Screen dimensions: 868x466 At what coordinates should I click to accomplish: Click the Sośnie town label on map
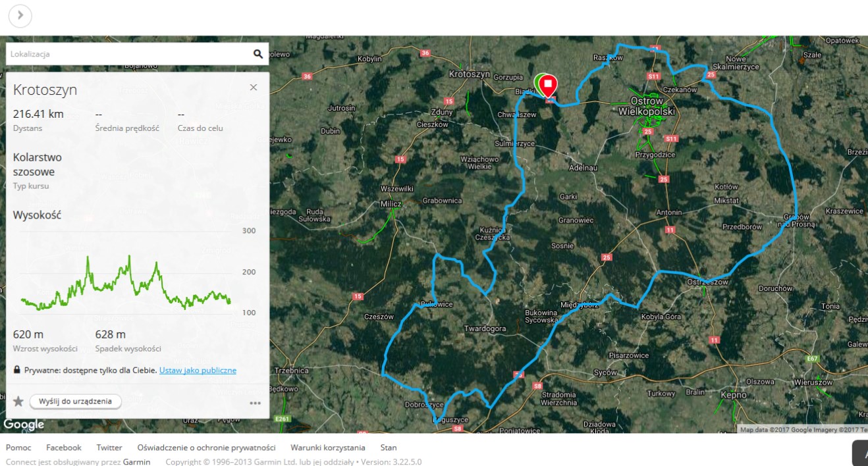point(562,246)
